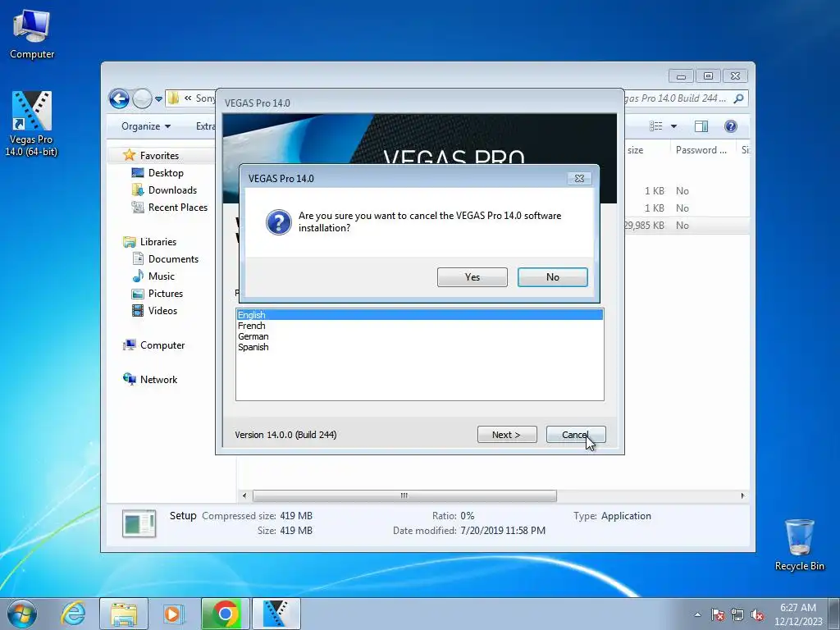This screenshot has width=840, height=630.
Task: Change view using the view icon
Action: 655,126
